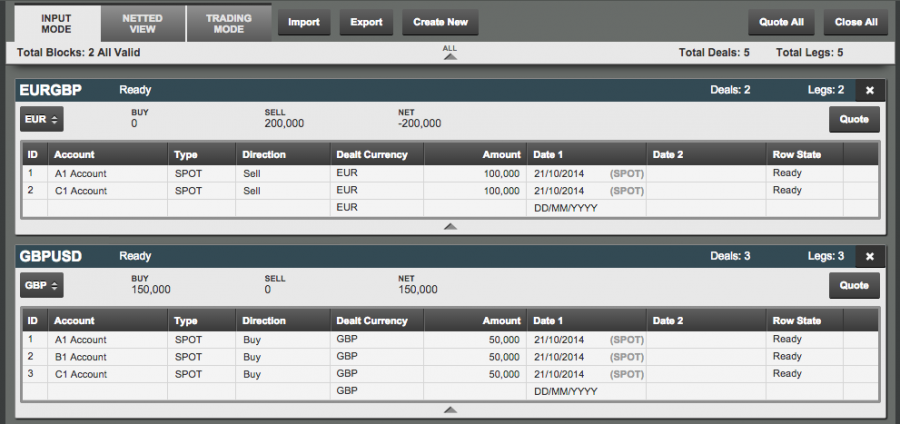Click the GBPUSD BUY value 150,000

click(150, 290)
